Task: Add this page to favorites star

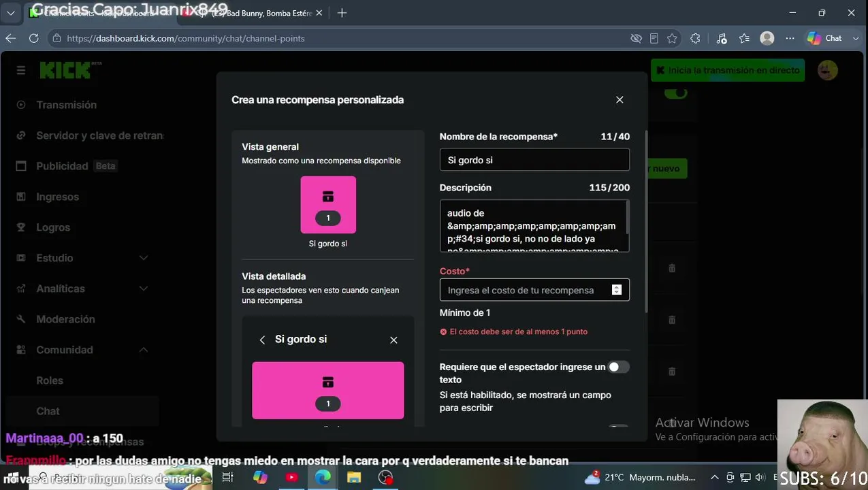Action: (673, 38)
